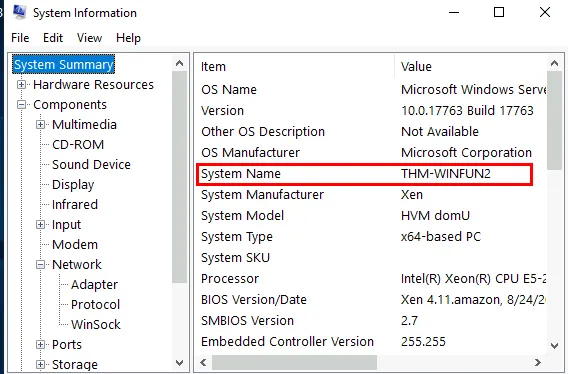Open the Edit menu
568x374 pixels.
[x=53, y=38]
